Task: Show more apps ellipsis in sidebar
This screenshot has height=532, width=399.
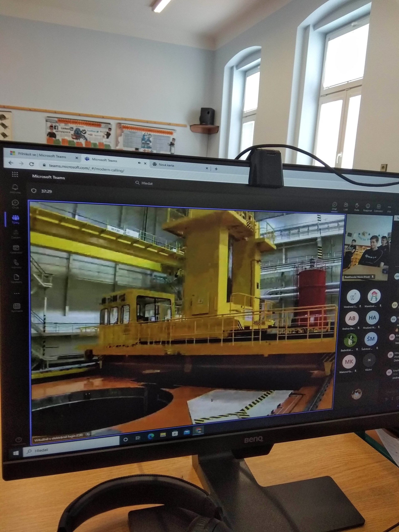Action: (x=17, y=293)
